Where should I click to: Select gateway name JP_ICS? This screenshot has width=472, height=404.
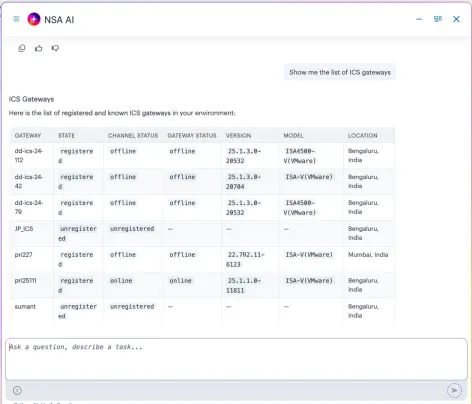[x=24, y=229]
